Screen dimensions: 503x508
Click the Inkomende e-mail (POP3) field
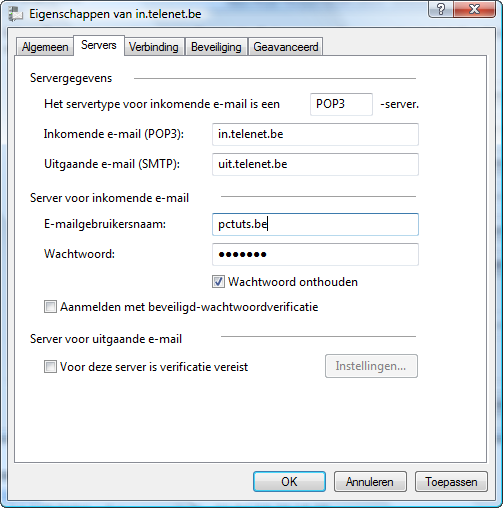(x=315, y=134)
